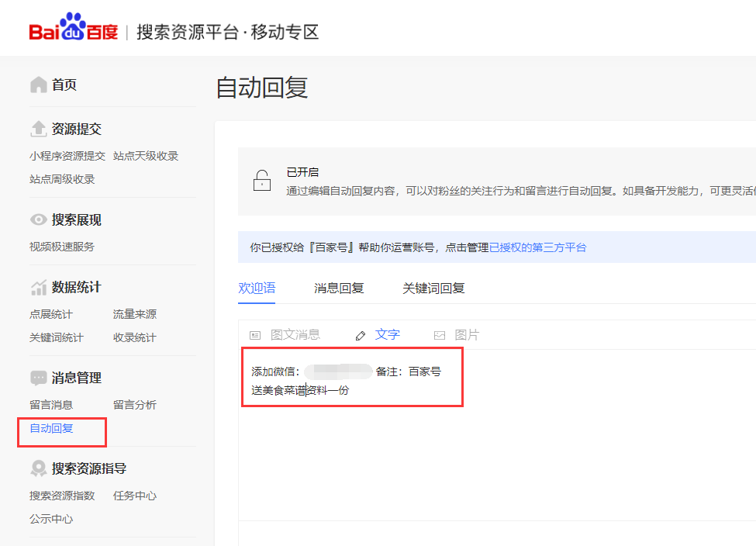The width and height of the screenshot is (756, 546).
Task: Open 自动回复 in the sidebar
Action: coord(51,428)
